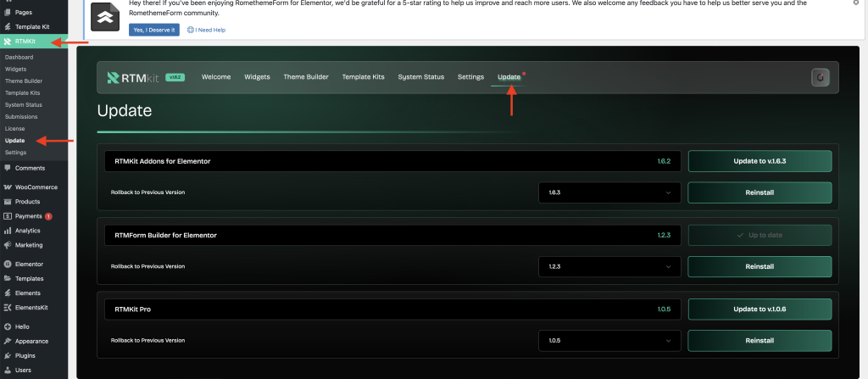Open Theme Builder in the sidebar submenu
Viewport: 868px width, 379px height.
23,81
